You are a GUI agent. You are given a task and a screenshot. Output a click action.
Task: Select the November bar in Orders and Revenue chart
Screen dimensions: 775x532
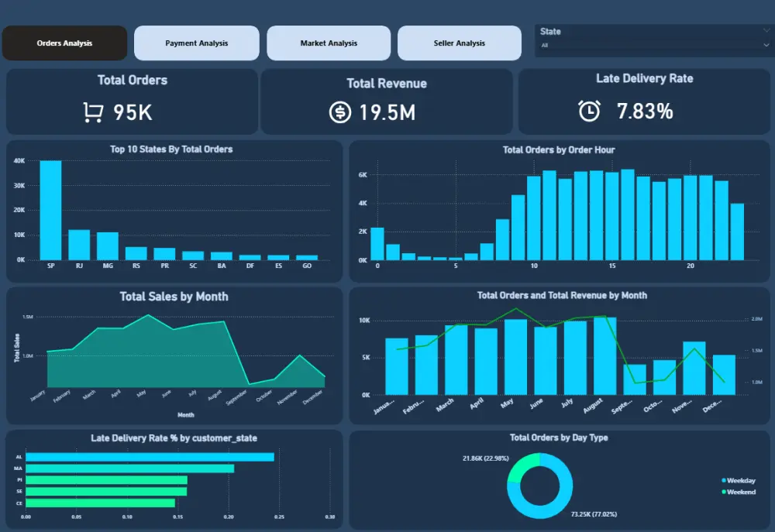[x=694, y=369]
